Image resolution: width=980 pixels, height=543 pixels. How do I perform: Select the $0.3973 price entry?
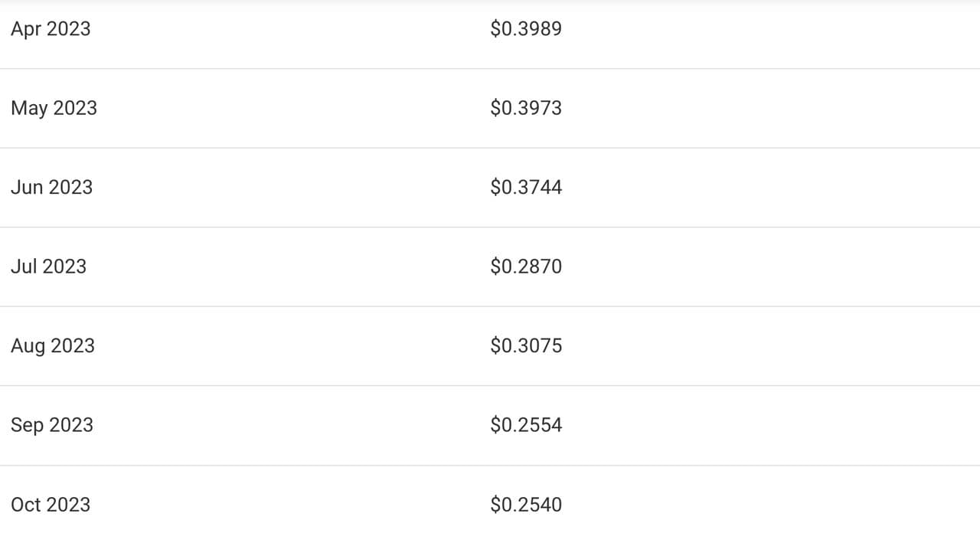(526, 108)
